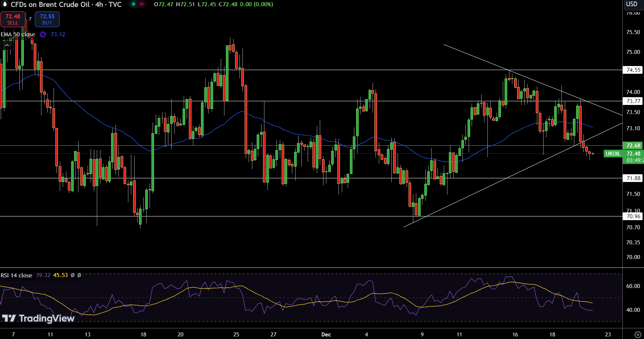Image resolution: width=644 pixels, height=339 pixels.
Task: Click date 23 on the time axis
Action: click(608, 334)
